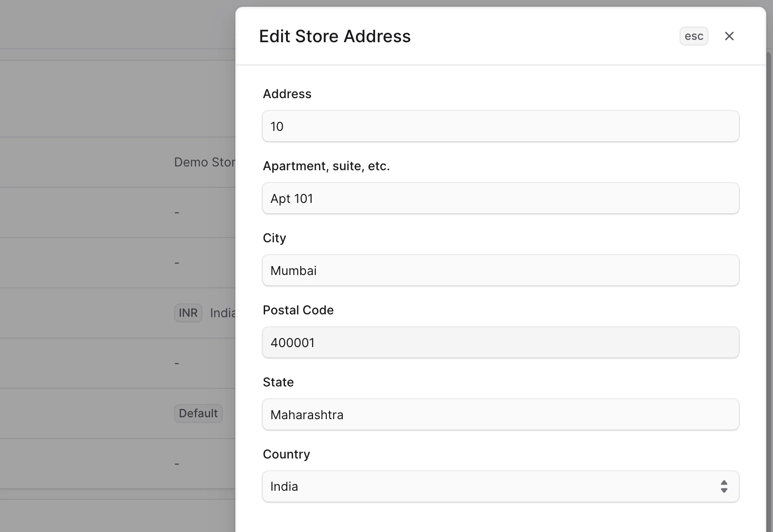Open the Demo Store entry
773x532 pixels.
pos(204,162)
